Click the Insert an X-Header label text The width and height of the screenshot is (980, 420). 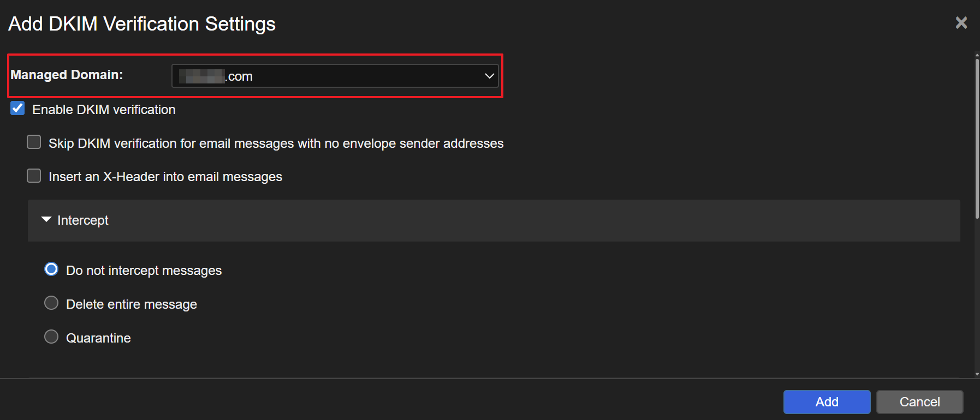pos(165,177)
